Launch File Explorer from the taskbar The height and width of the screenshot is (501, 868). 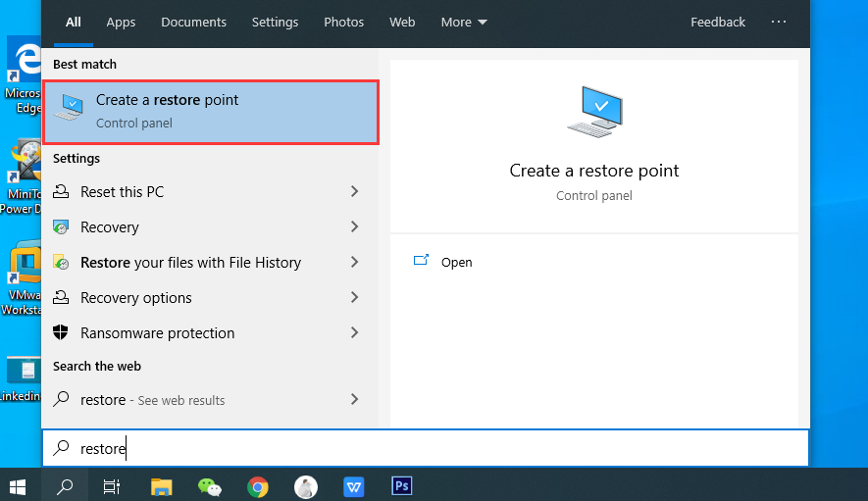click(x=161, y=486)
